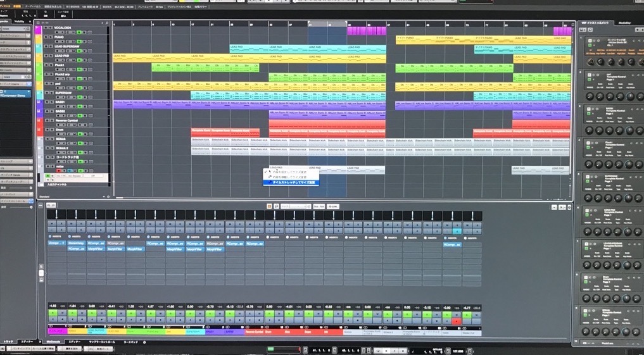Toggle green read button on VOCALOID4 mixer channel
644x355 pixels.
(53, 315)
